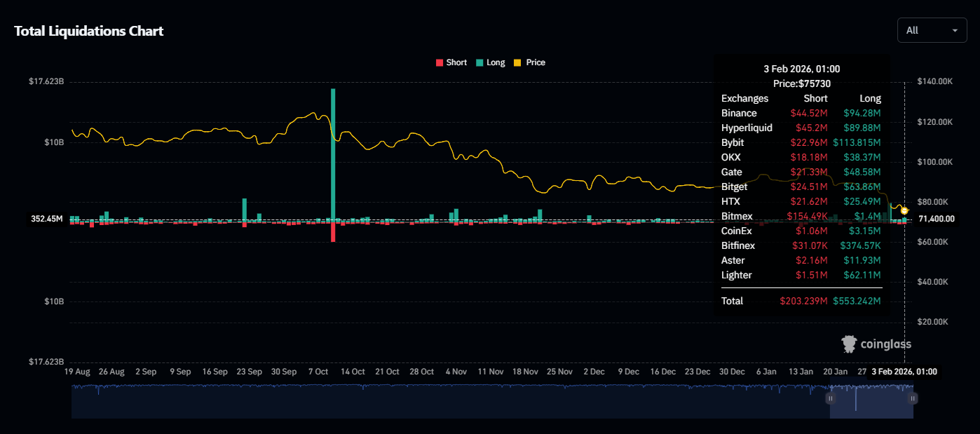The image size is (980, 434).
Task: Click the caret arrow in the All selector
Action: pos(954,31)
